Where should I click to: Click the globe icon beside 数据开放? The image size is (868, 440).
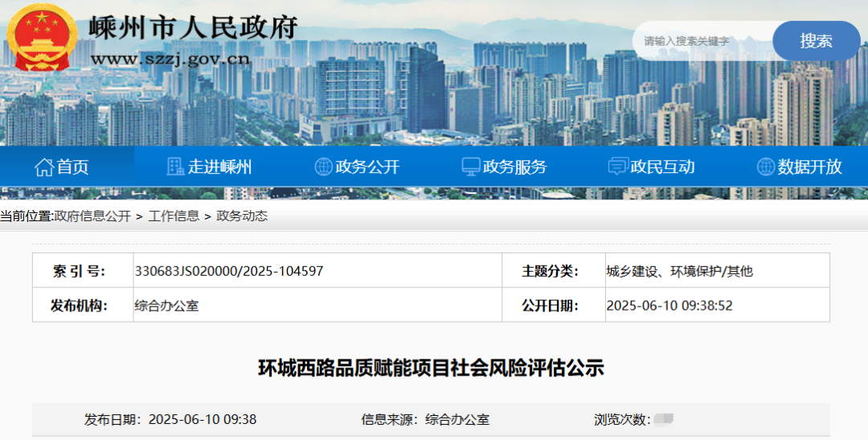tap(766, 167)
